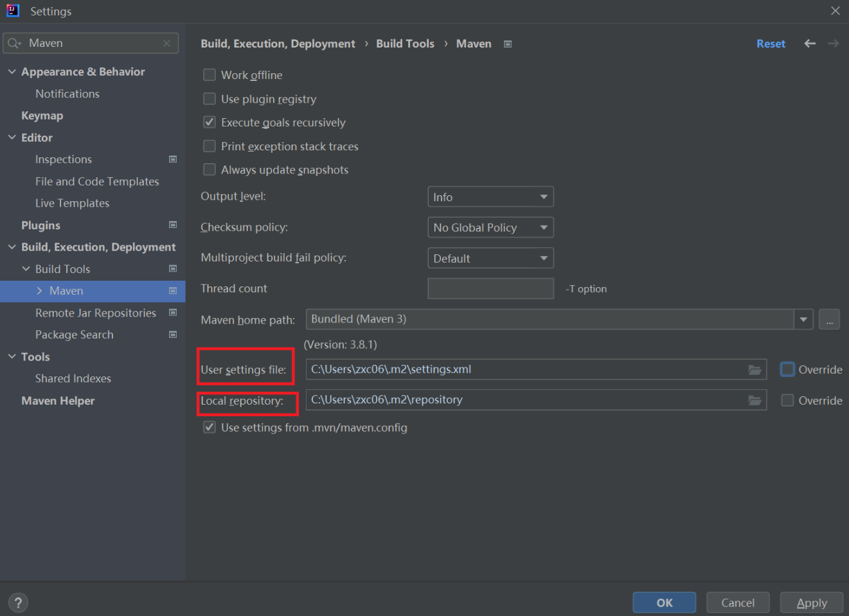The image size is (849, 616).
Task: Go back with the left arrow
Action: [x=810, y=43]
